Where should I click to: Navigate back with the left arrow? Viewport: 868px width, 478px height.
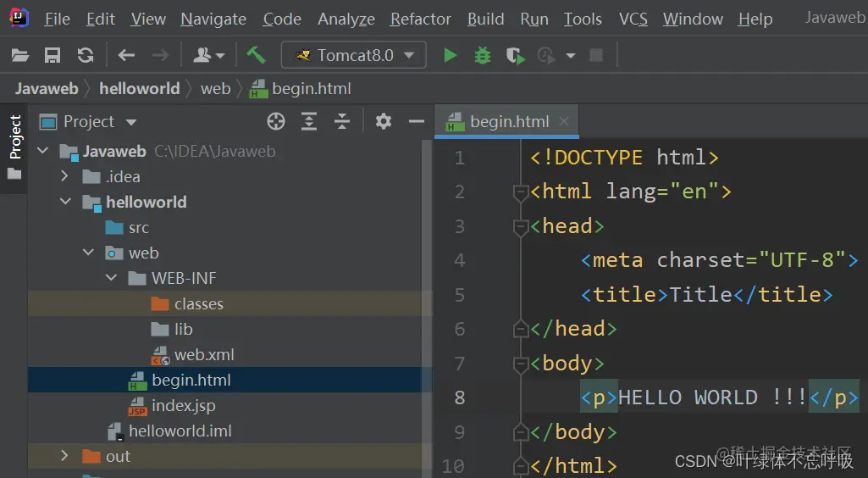click(126, 55)
